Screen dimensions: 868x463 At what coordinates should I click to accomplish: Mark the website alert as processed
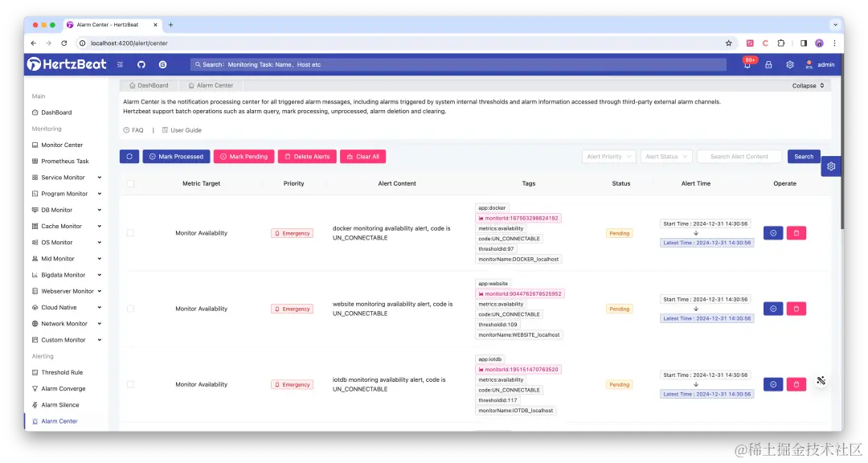point(773,309)
